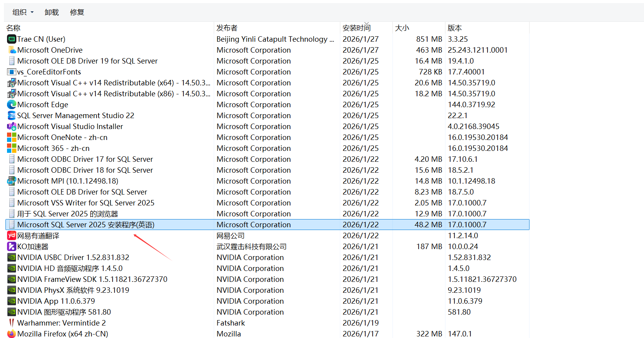Image resolution: width=644 pixels, height=338 pixels.
Task: Click the Microsoft 365 zh-cn icon
Action: 12,148
